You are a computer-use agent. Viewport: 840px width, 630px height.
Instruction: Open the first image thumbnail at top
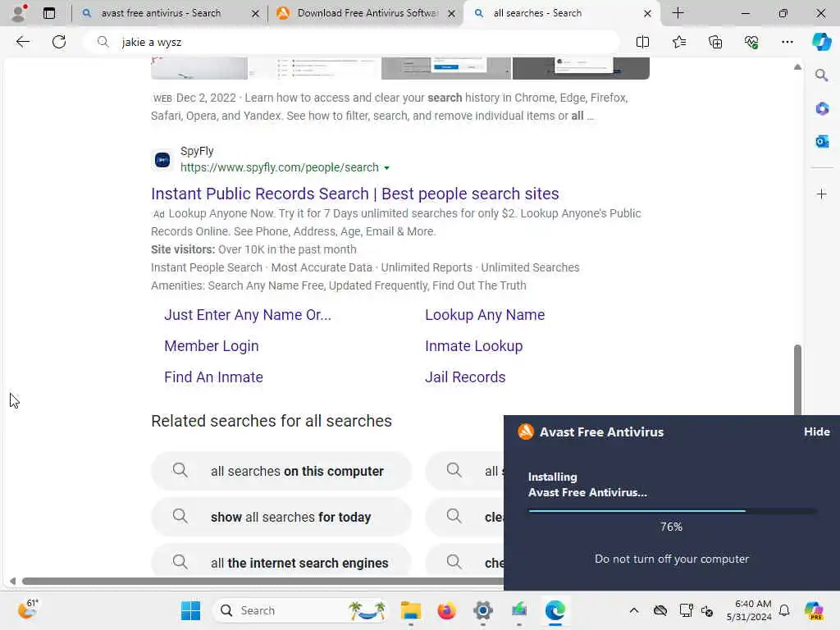199,68
